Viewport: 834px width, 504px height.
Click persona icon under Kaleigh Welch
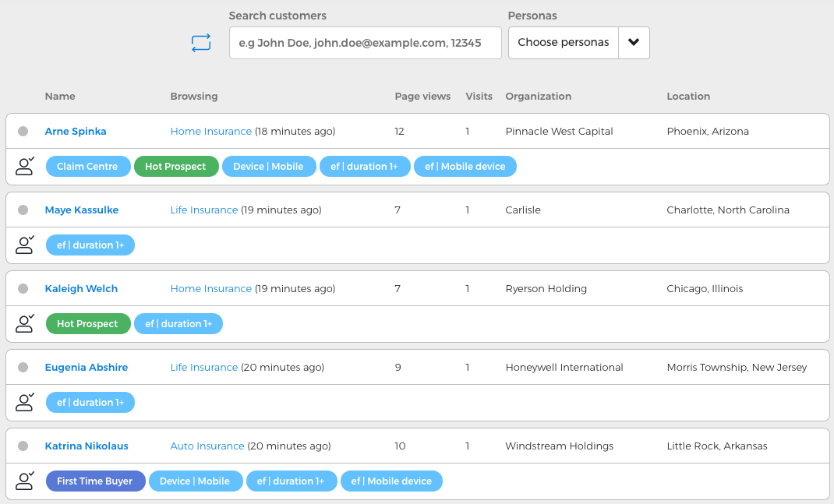click(25, 323)
